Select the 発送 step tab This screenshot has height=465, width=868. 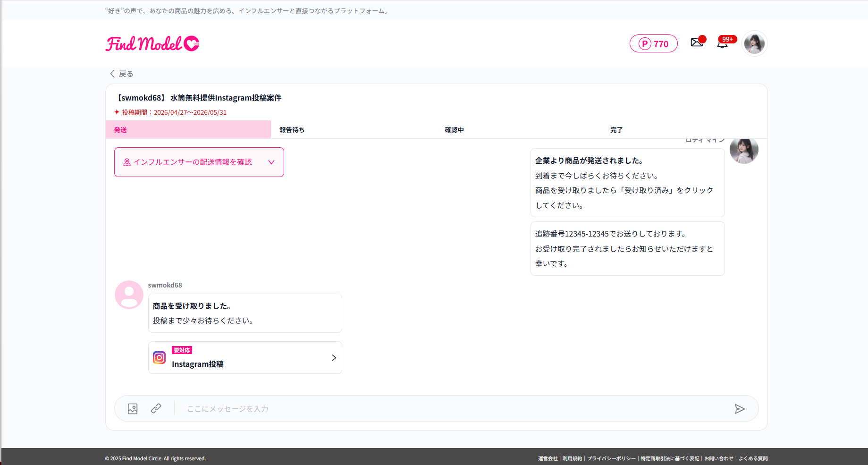tap(188, 130)
